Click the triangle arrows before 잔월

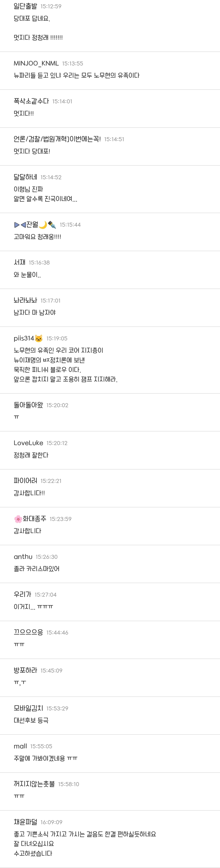[x=20, y=225]
